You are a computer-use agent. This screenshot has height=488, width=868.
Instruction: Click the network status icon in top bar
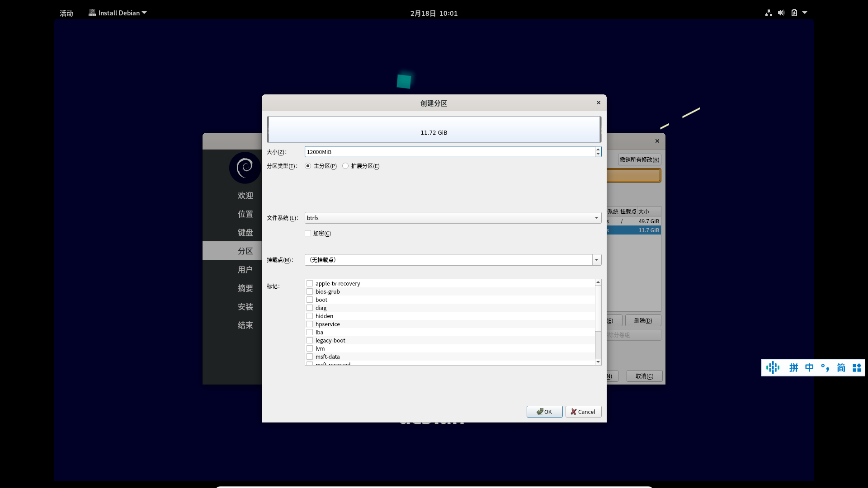tap(769, 13)
